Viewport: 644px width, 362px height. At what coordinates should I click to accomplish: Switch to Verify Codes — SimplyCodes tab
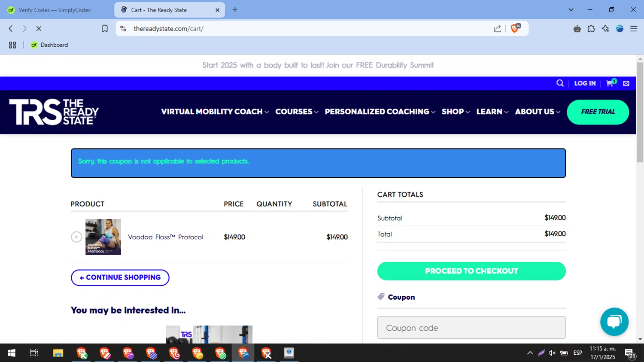click(55, 10)
